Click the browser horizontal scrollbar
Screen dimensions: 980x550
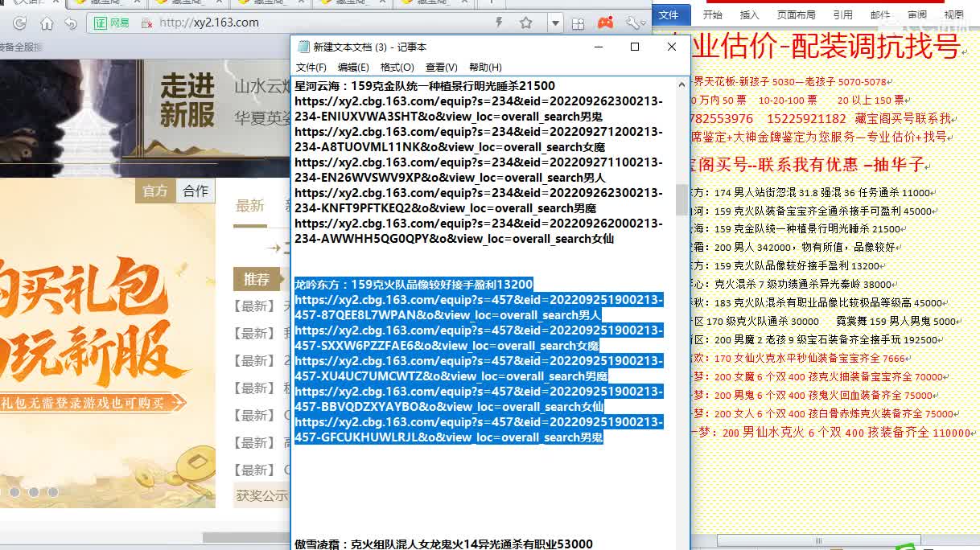[245, 538]
